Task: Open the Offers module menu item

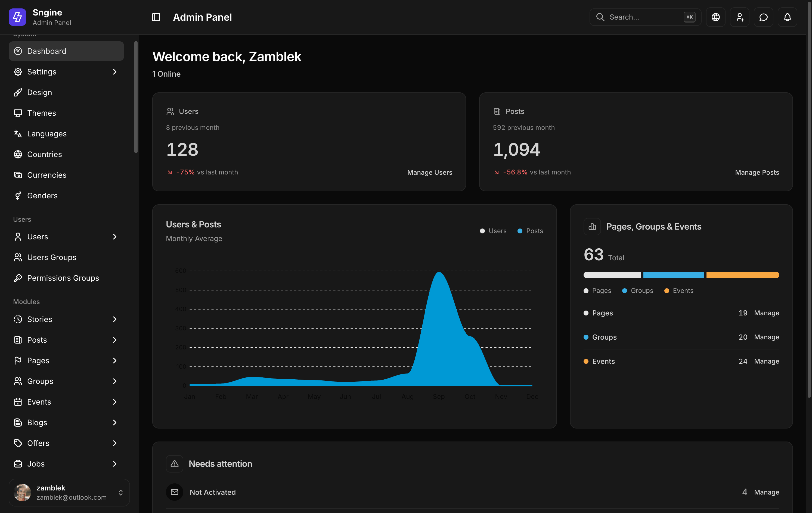Action: [66, 443]
